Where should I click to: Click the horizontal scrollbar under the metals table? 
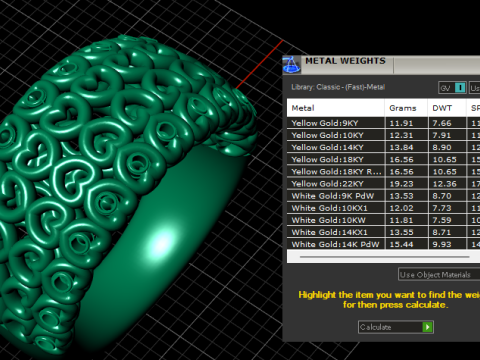coord(385,257)
